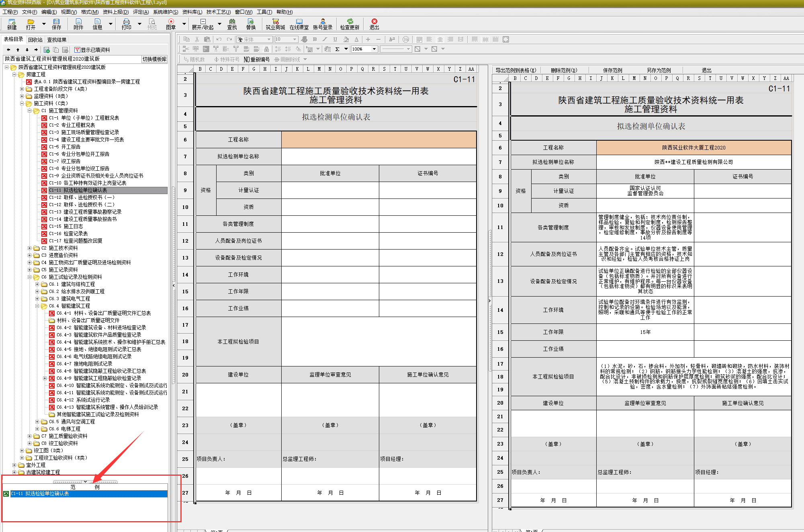Open the 图章 stamp tool

(171, 23)
